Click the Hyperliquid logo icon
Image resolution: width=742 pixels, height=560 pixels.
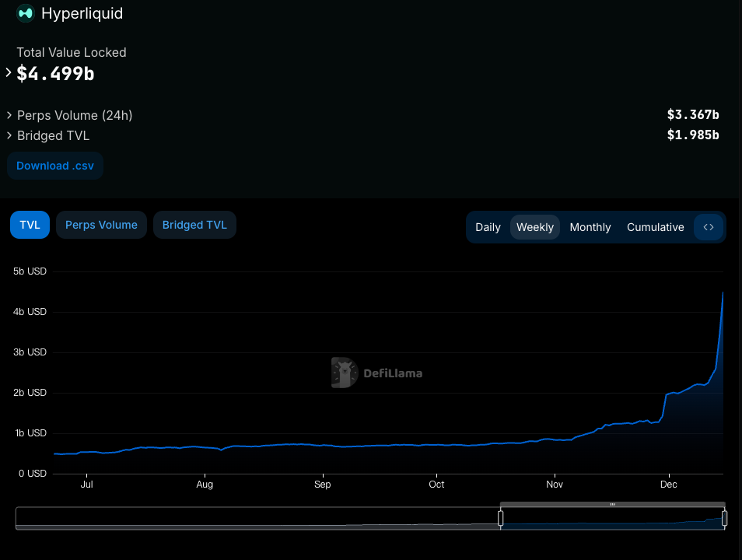(26, 13)
